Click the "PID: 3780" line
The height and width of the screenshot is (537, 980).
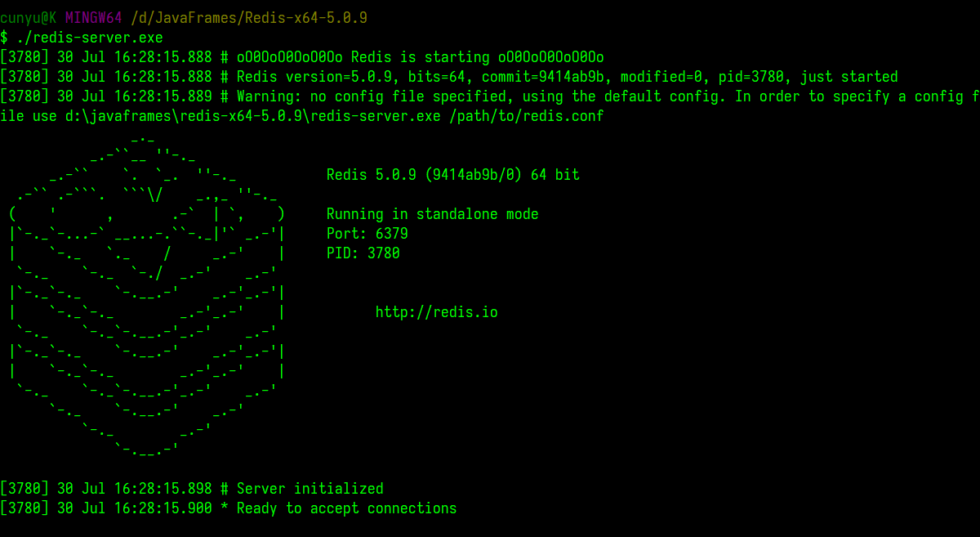[363, 253]
